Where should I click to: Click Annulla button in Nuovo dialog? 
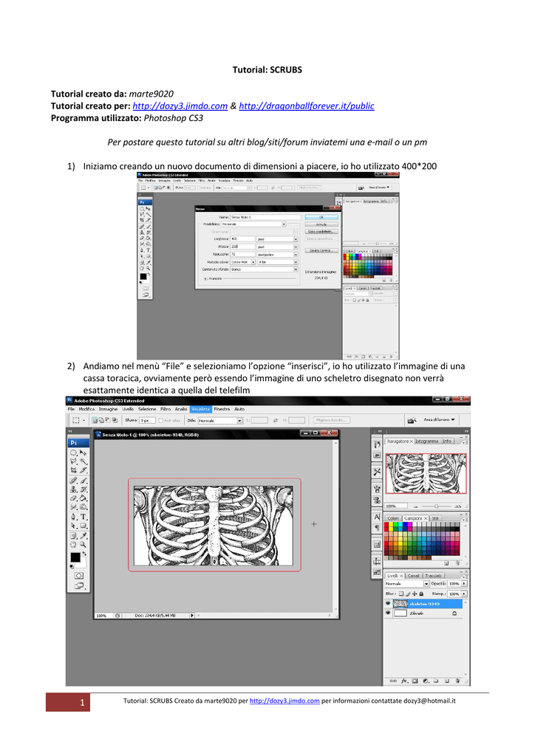point(321,224)
